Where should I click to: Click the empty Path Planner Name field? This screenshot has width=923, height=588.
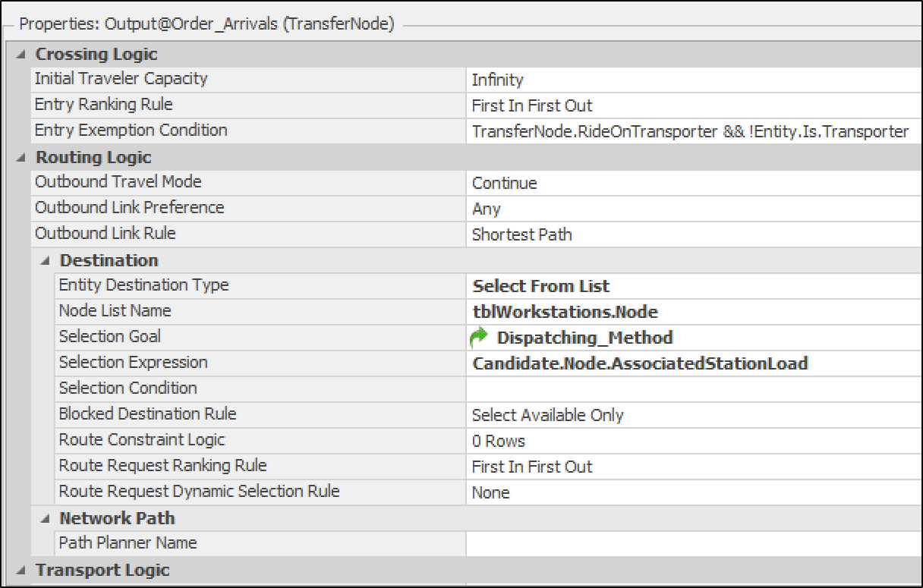694,544
